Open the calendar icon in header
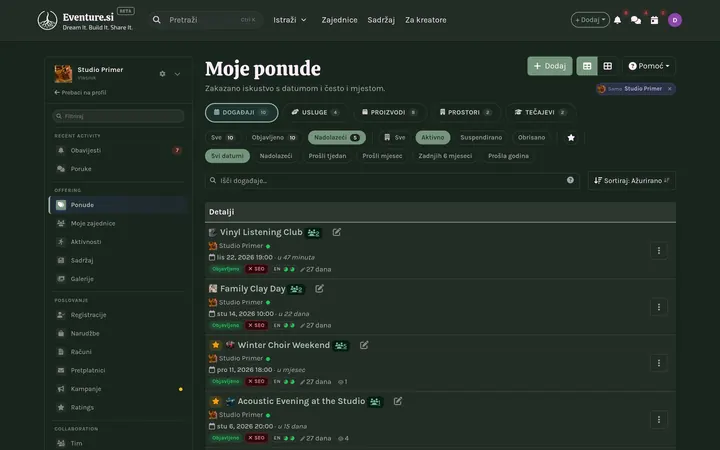The image size is (720, 450). (654, 20)
